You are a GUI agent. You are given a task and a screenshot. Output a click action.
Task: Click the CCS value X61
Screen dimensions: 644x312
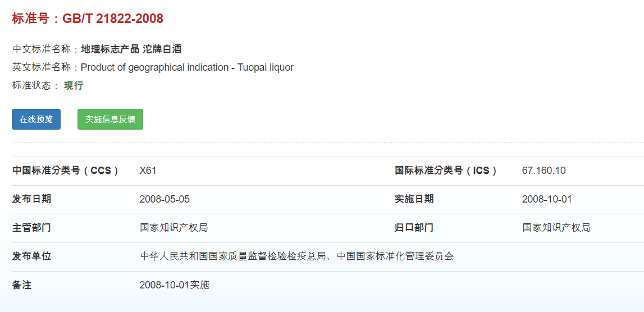tap(148, 171)
